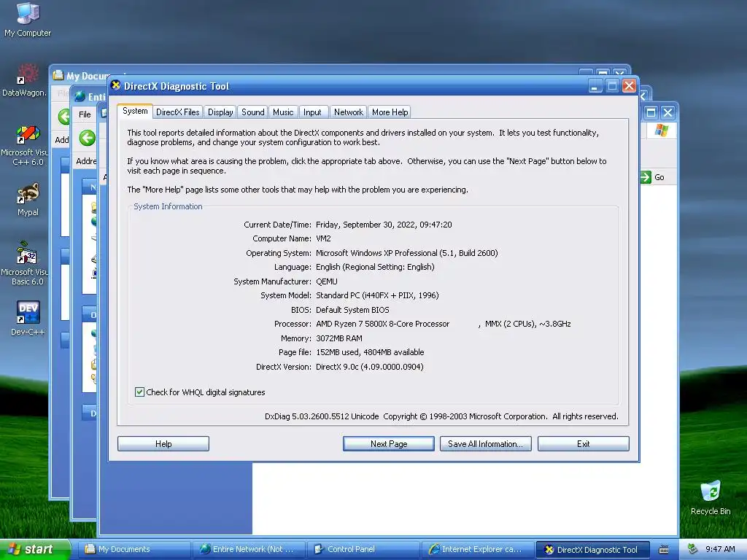The width and height of the screenshot is (747, 560).
Task: Open File menu in Entire Network window
Action: tap(85, 114)
